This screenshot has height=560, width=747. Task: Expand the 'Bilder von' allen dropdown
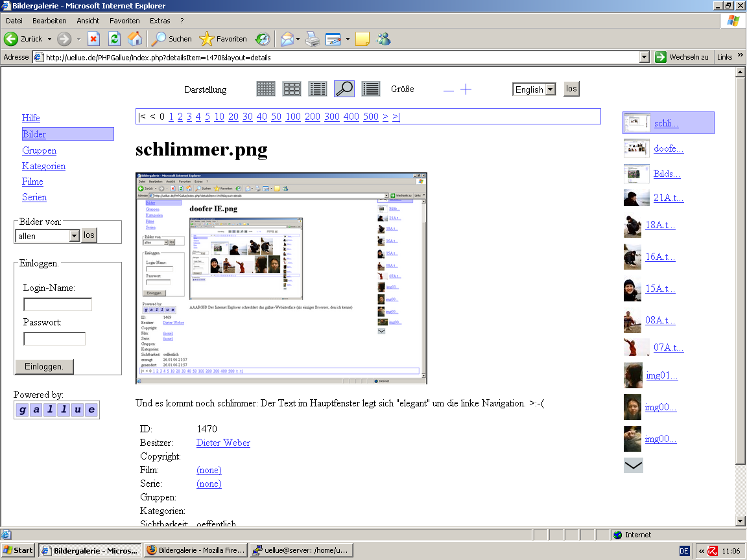coord(74,236)
